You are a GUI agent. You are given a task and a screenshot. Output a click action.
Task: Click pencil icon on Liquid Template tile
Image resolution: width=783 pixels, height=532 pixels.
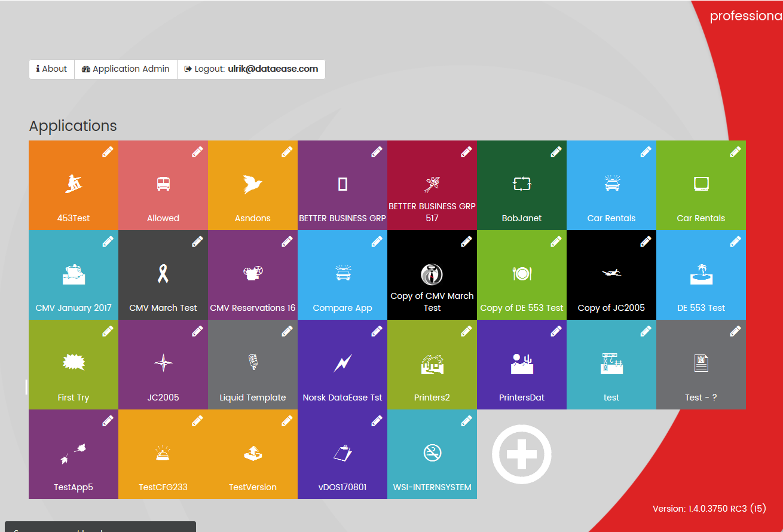(x=287, y=331)
